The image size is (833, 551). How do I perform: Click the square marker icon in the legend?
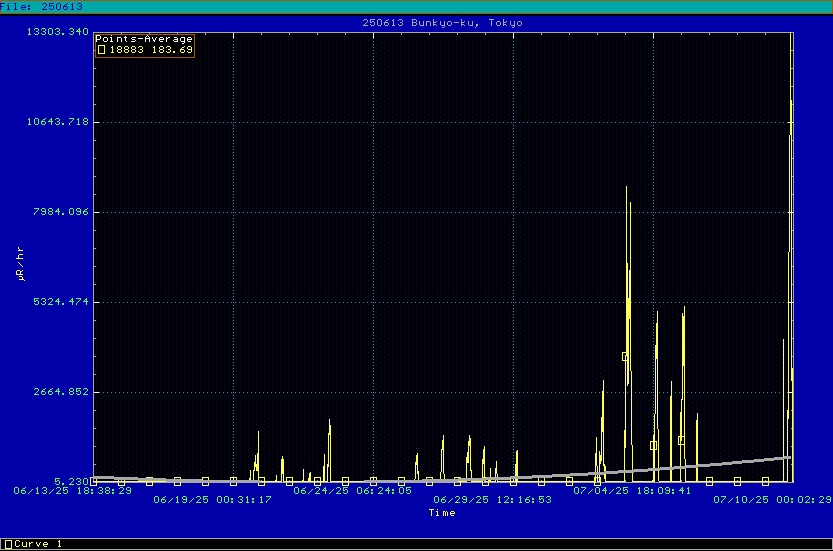pyautogui.click(x=101, y=49)
